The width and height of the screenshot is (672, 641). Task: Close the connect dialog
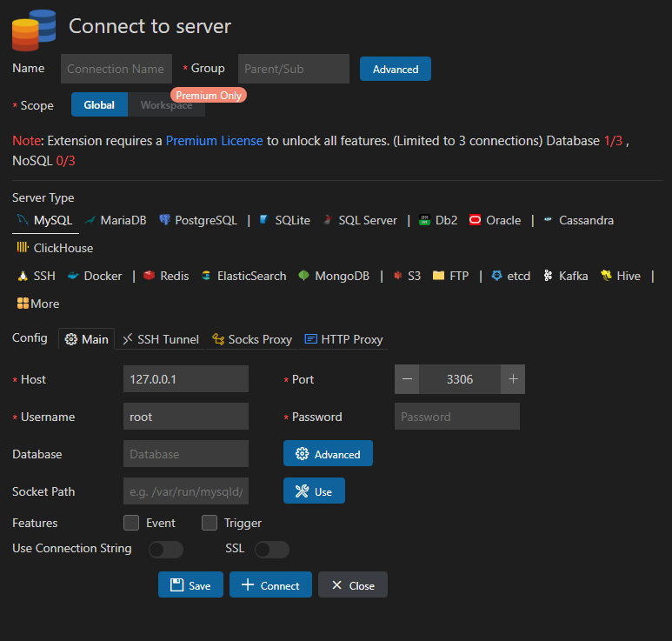(353, 584)
